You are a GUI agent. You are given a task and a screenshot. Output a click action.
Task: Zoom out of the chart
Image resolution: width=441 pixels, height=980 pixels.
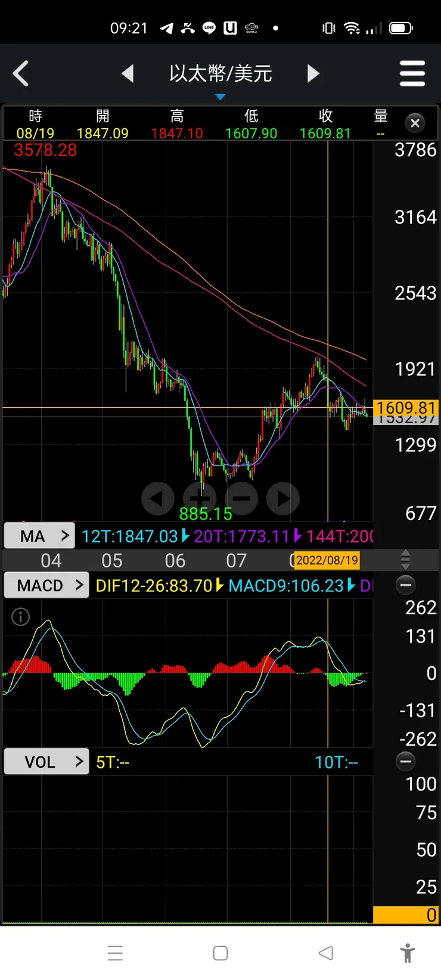241,498
